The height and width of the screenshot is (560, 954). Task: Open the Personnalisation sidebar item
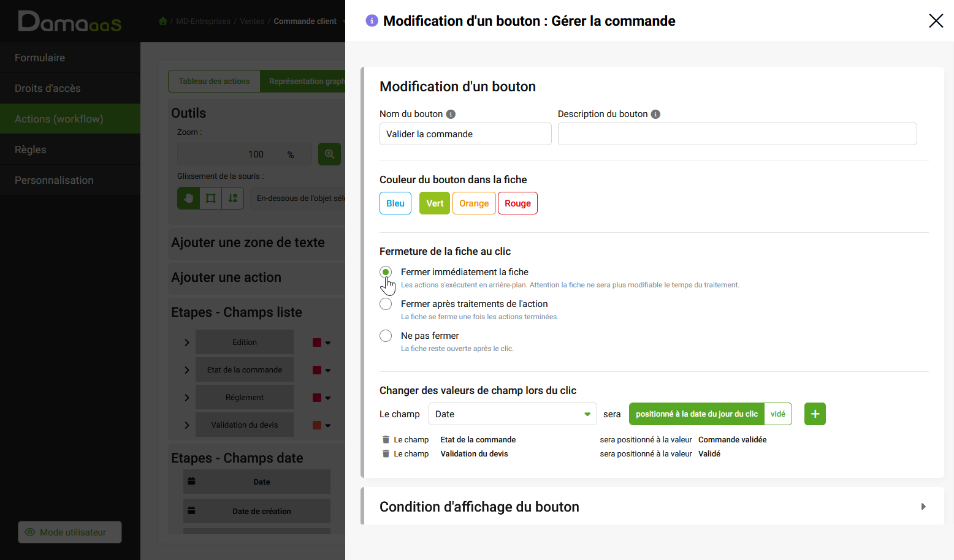[70, 180]
